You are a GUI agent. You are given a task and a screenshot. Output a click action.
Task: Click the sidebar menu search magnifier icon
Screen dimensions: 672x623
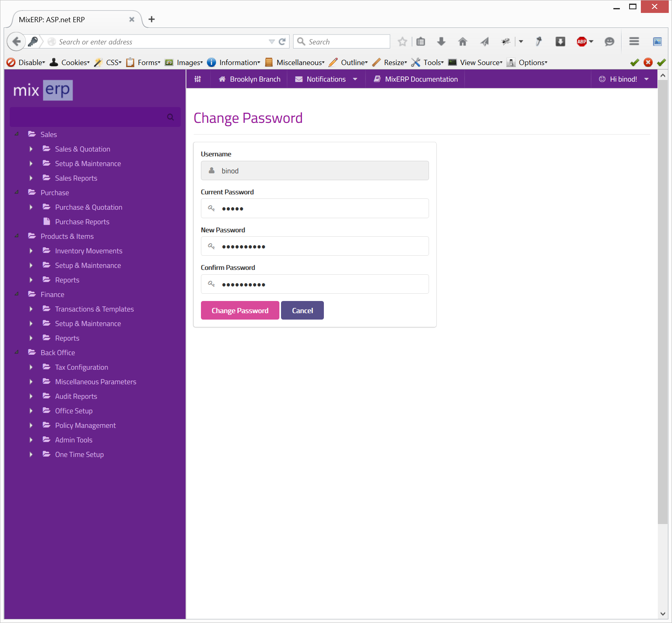[x=171, y=117]
